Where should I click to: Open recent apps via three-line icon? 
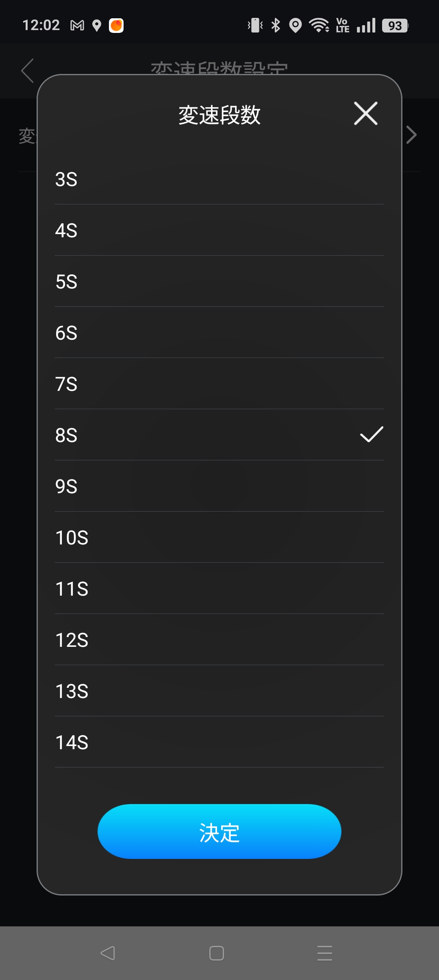point(325,953)
